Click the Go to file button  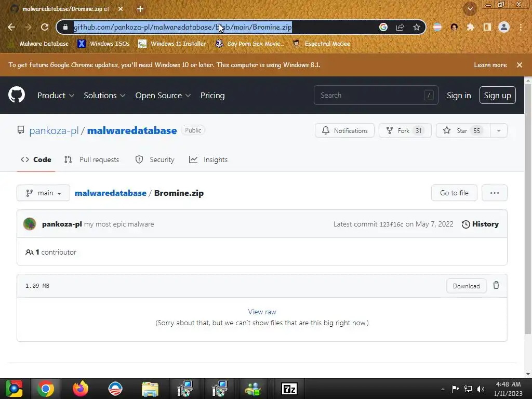454,193
